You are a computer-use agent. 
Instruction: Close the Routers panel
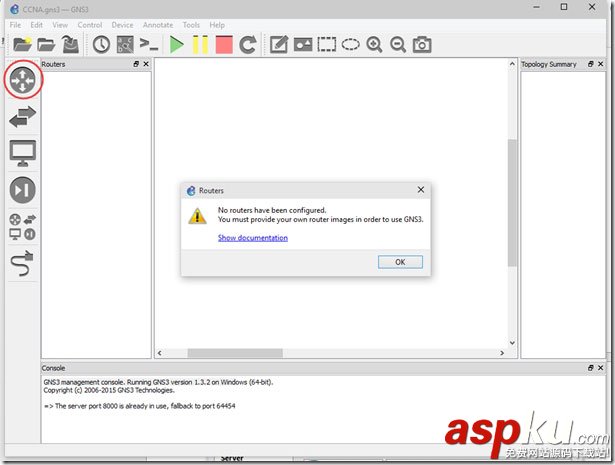click(x=146, y=64)
